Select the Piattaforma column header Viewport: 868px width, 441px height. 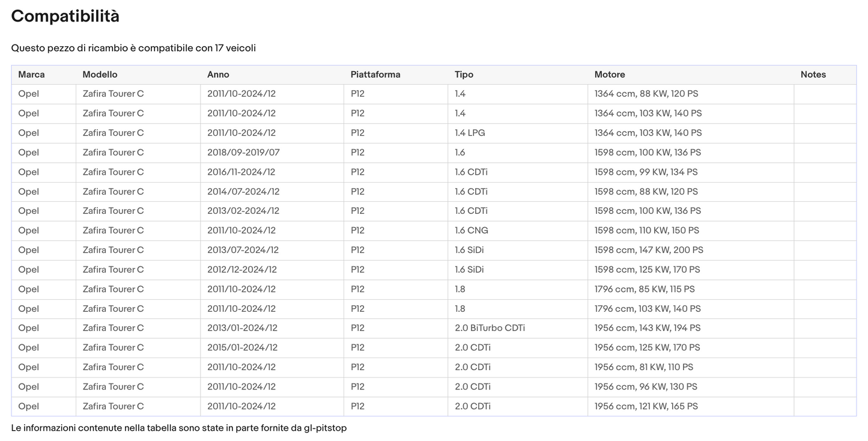coord(375,75)
